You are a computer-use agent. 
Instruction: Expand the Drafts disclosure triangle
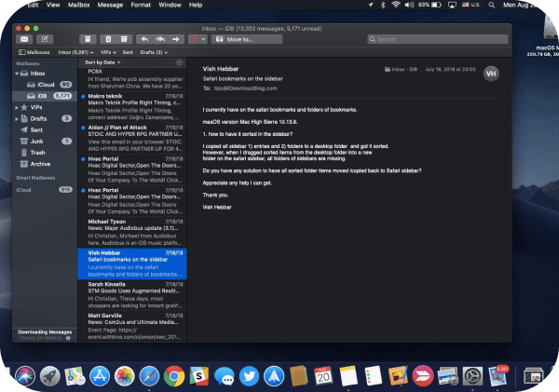(x=17, y=118)
